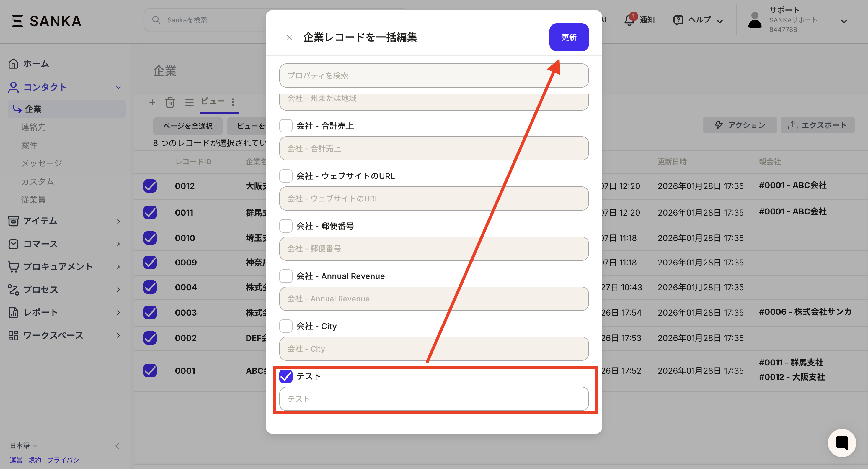868x469 pixels.
Task: Uncheck the テスト checkbox
Action: tap(286, 376)
